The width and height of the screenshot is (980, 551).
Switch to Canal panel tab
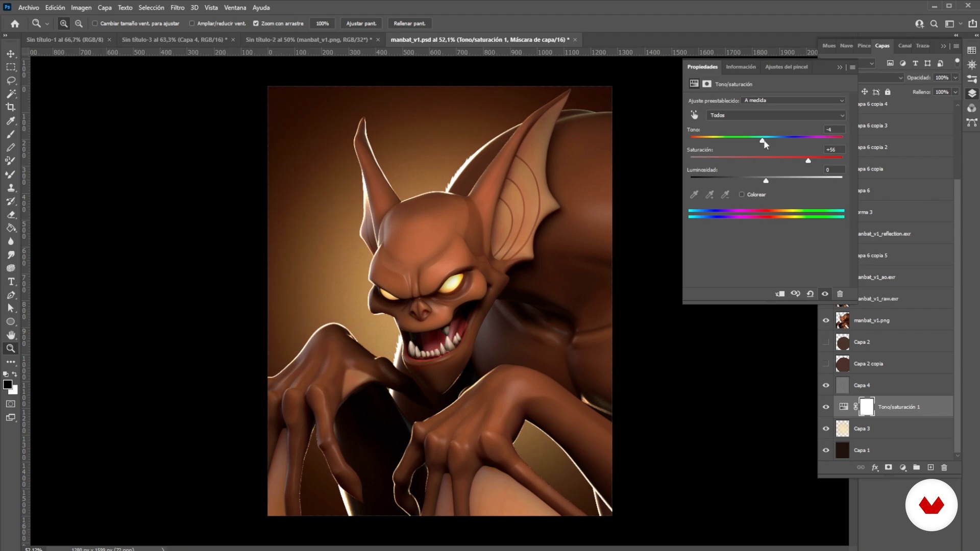(x=904, y=46)
